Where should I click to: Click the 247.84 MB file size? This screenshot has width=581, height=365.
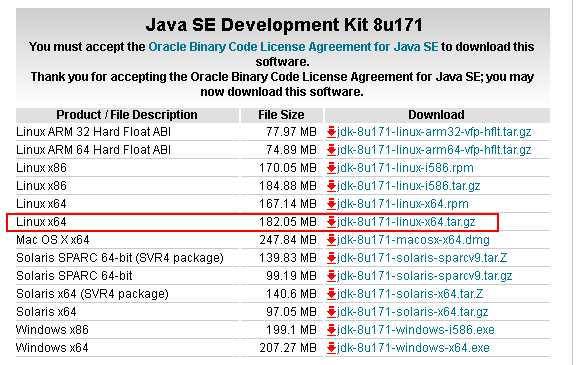tap(288, 240)
